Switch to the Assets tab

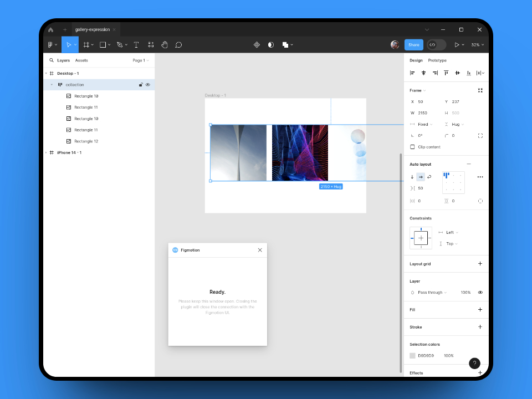click(x=81, y=60)
